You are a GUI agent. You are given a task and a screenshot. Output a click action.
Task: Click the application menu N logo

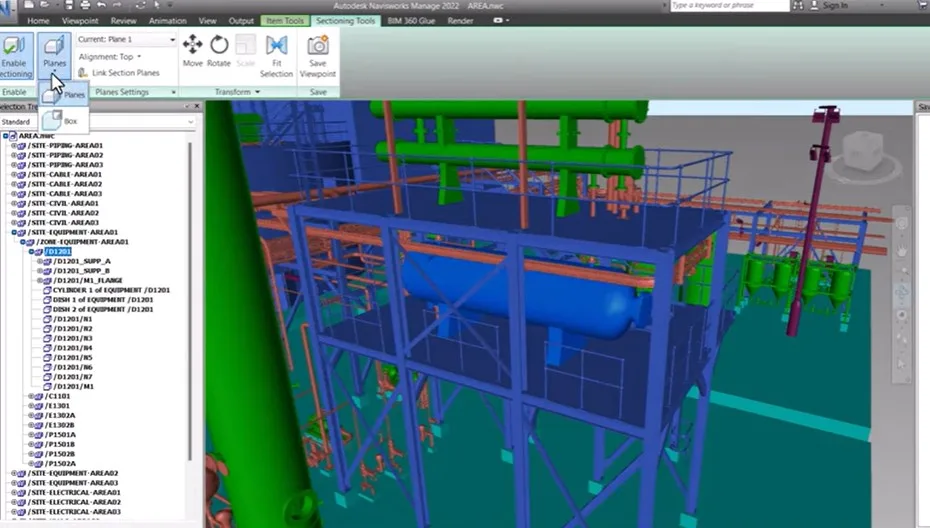pos(7,7)
